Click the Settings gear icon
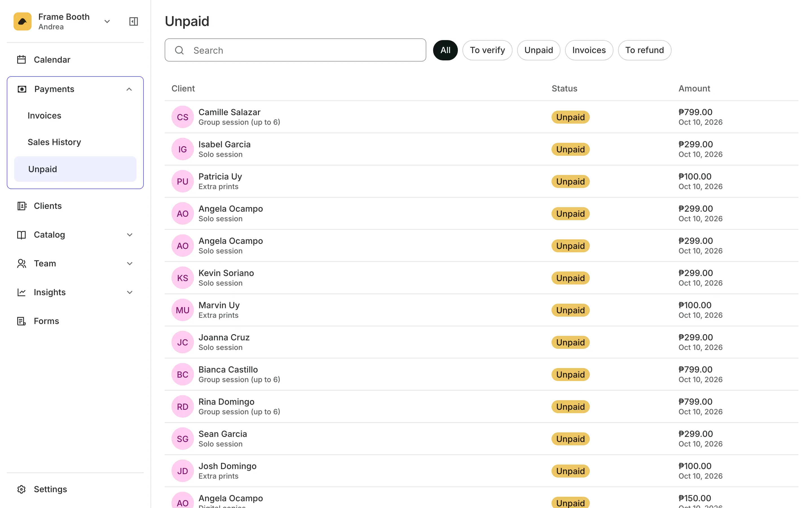812x508 pixels. [21, 489]
